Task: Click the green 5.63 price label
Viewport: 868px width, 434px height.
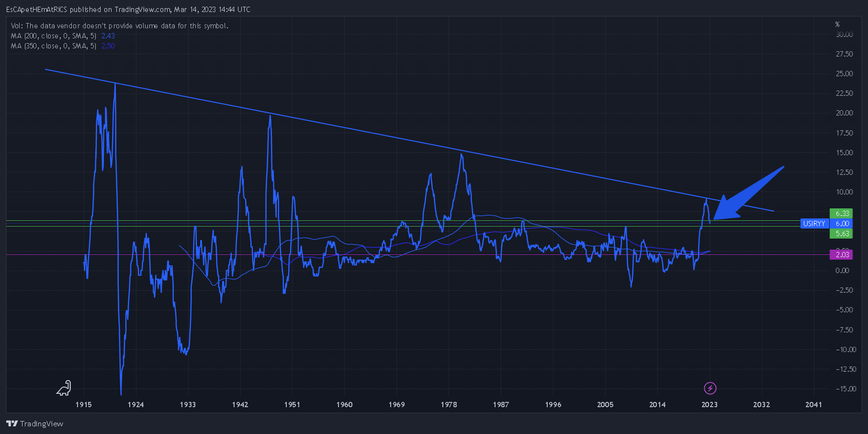Action: coord(842,234)
